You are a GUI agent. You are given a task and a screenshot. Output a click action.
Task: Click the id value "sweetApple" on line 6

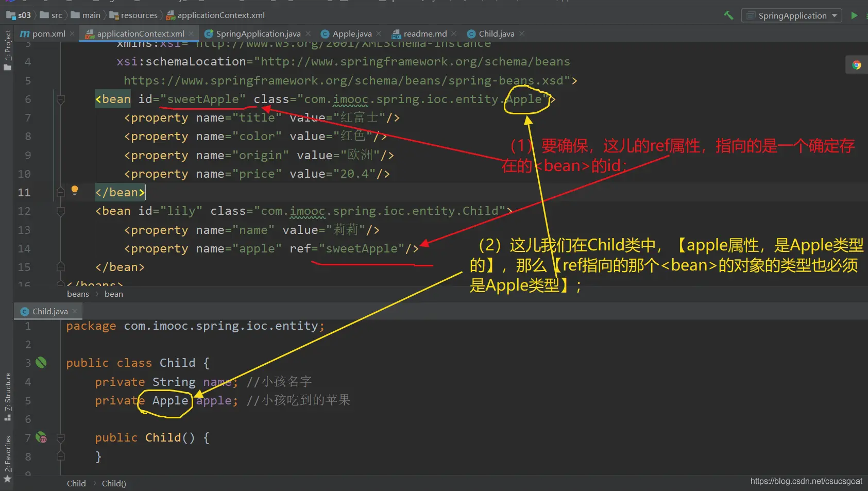coord(203,99)
